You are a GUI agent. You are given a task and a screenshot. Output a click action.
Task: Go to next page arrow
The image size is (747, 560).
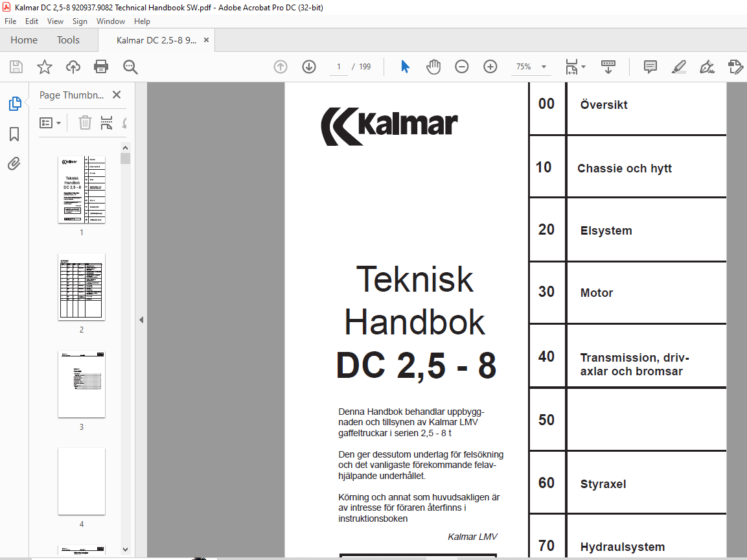point(309,67)
